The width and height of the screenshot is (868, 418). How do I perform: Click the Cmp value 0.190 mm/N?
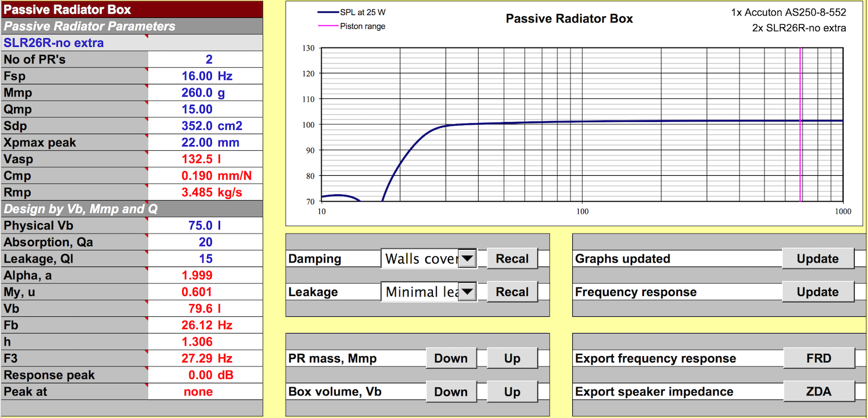pyautogui.click(x=205, y=176)
